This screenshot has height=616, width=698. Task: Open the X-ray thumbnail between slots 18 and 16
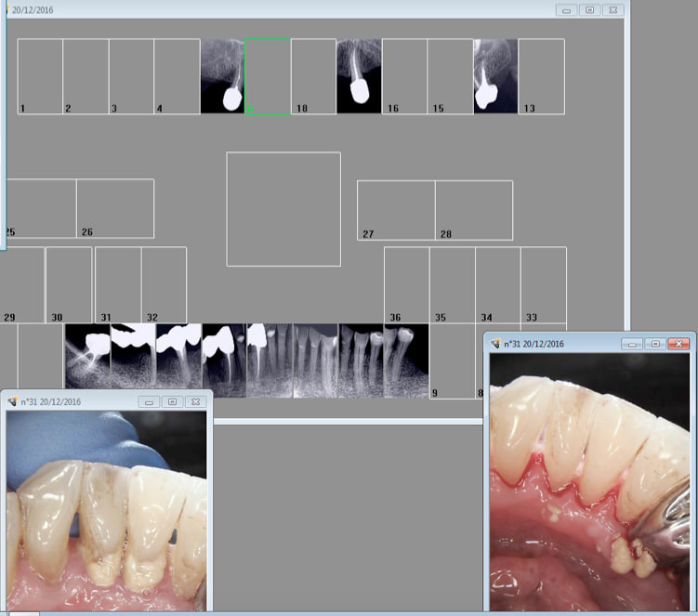click(x=359, y=76)
